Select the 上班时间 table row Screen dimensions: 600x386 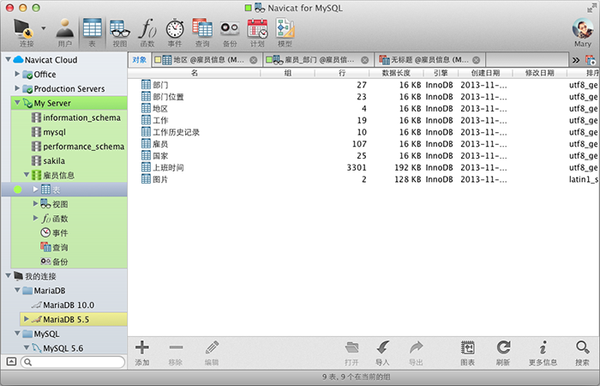click(364, 167)
